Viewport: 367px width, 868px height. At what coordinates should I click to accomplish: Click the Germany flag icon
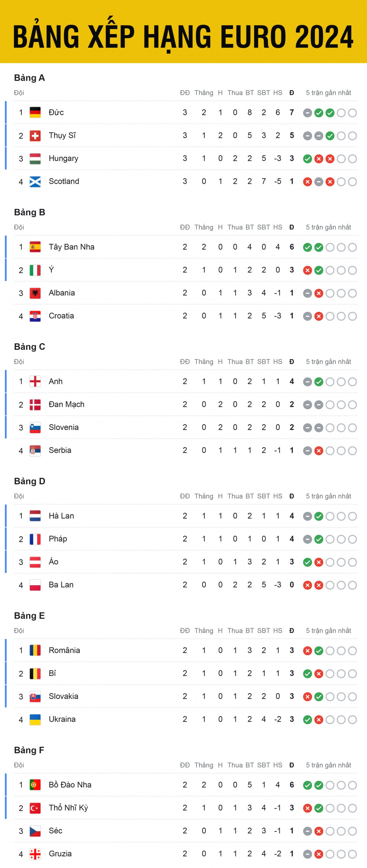[35, 112]
